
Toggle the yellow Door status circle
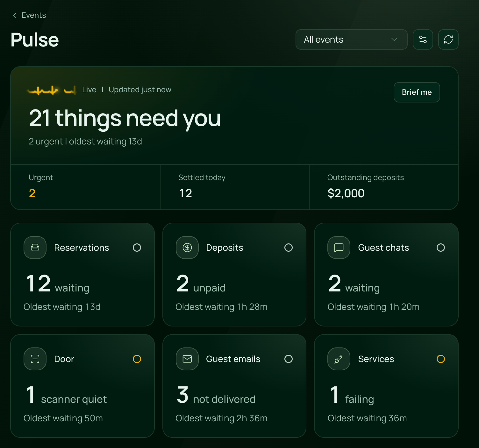[x=137, y=359]
